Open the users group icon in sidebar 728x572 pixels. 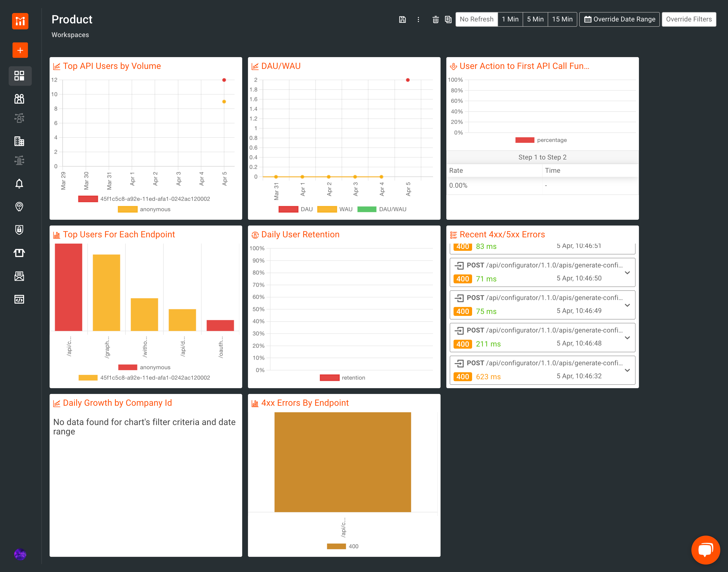point(19,99)
